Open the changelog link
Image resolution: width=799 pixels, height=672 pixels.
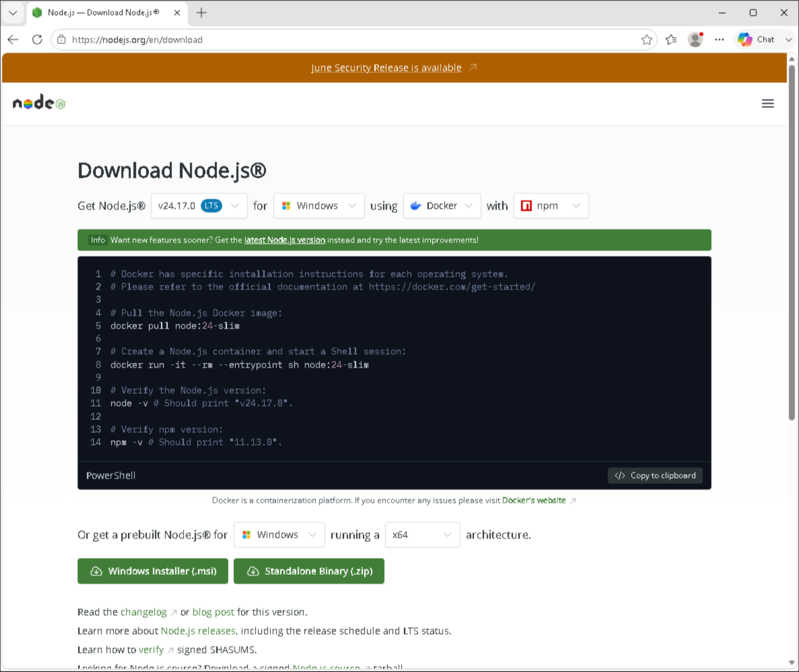click(x=143, y=612)
